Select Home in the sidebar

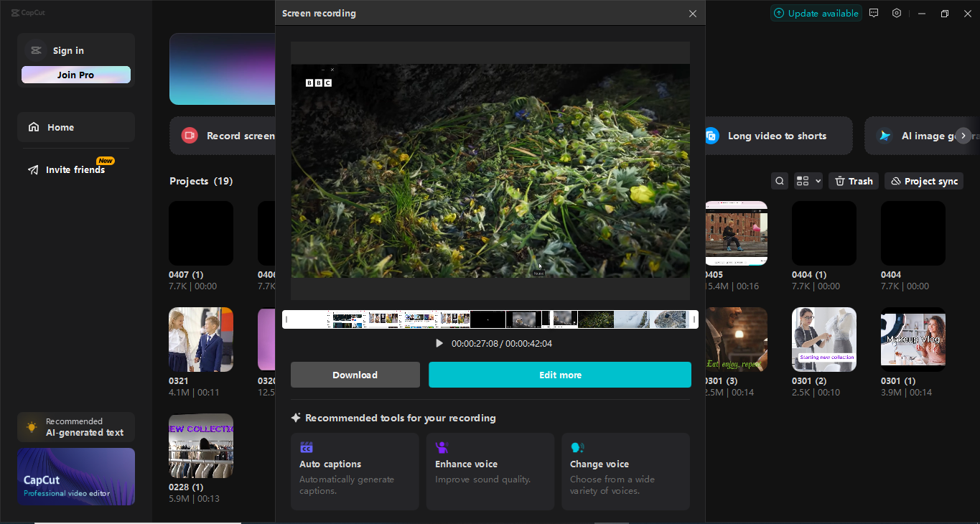(75, 126)
